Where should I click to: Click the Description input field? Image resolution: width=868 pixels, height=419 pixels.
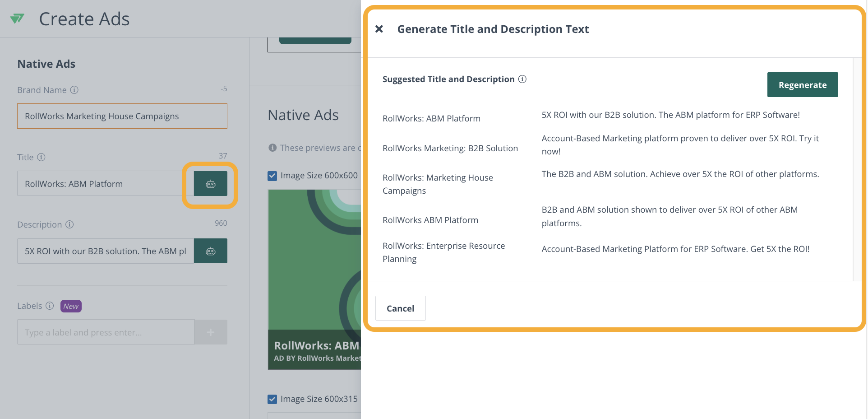pyautogui.click(x=106, y=251)
